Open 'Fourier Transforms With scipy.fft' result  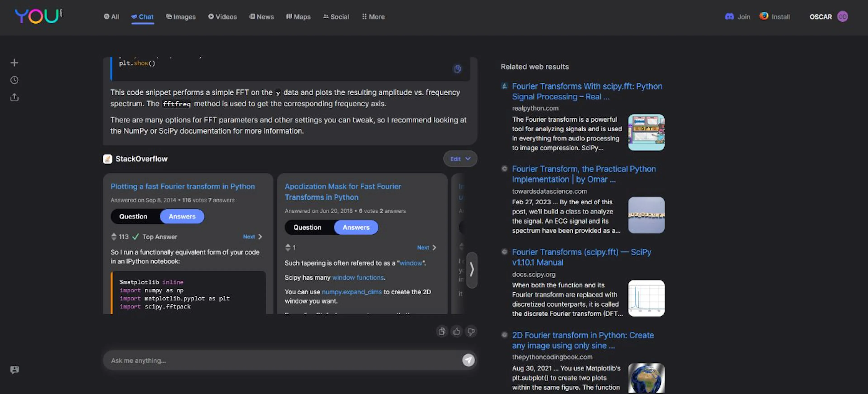pyautogui.click(x=587, y=91)
